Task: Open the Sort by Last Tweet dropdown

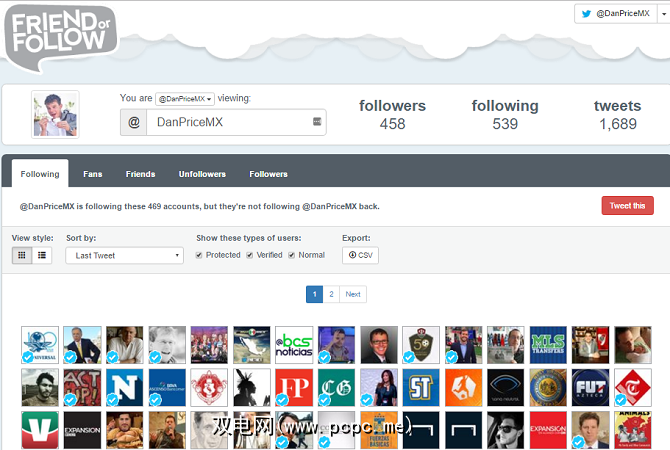Action: [x=124, y=256]
